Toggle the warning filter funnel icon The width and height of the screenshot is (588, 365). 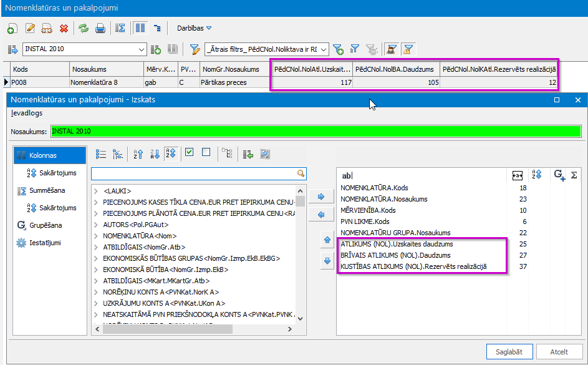[x=408, y=49]
